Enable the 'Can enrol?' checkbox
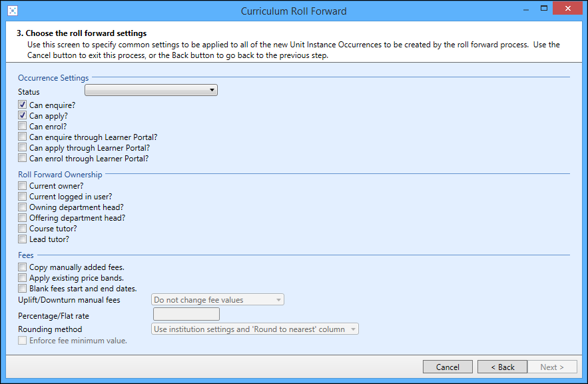The image size is (588, 384). click(x=22, y=126)
